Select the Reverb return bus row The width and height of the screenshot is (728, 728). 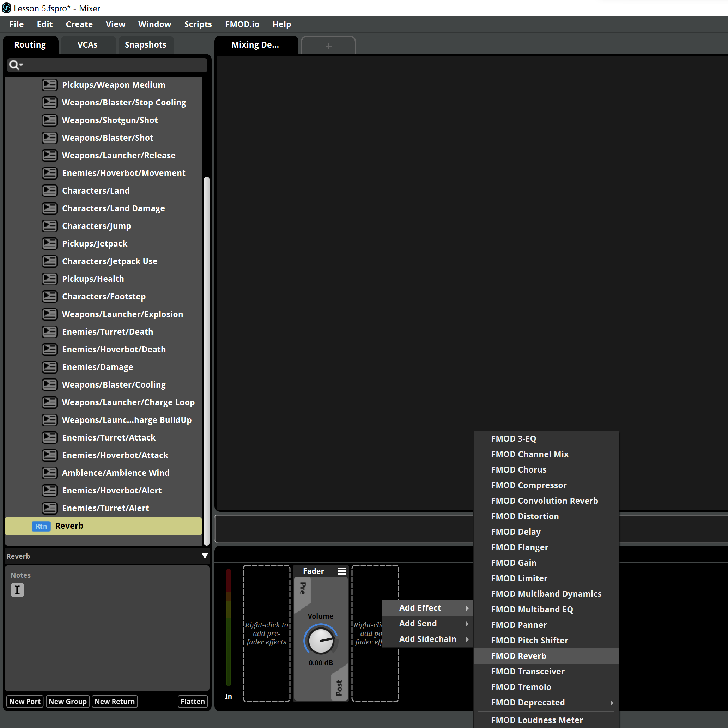tap(103, 526)
